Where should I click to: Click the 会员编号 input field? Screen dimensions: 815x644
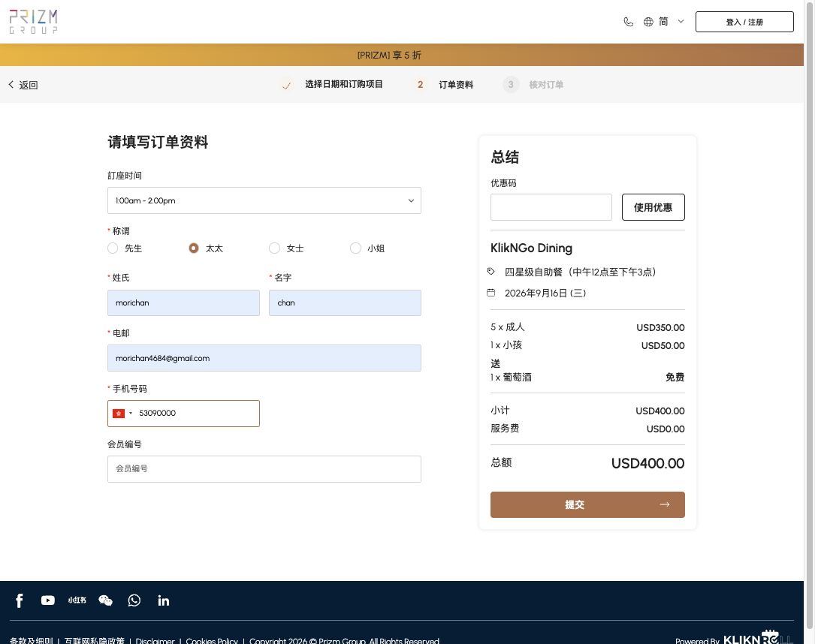tap(264, 469)
